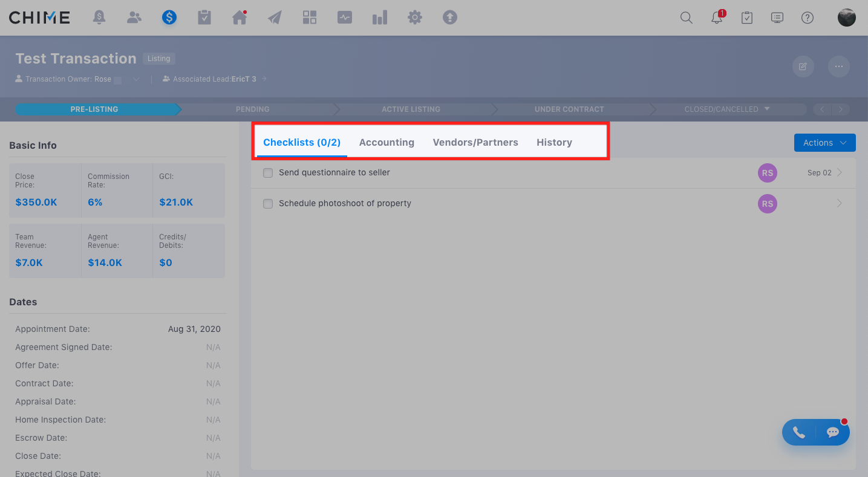This screenshot has width=868, height=477.
Task: Switch to the Accounting tab
Action: 387,143
